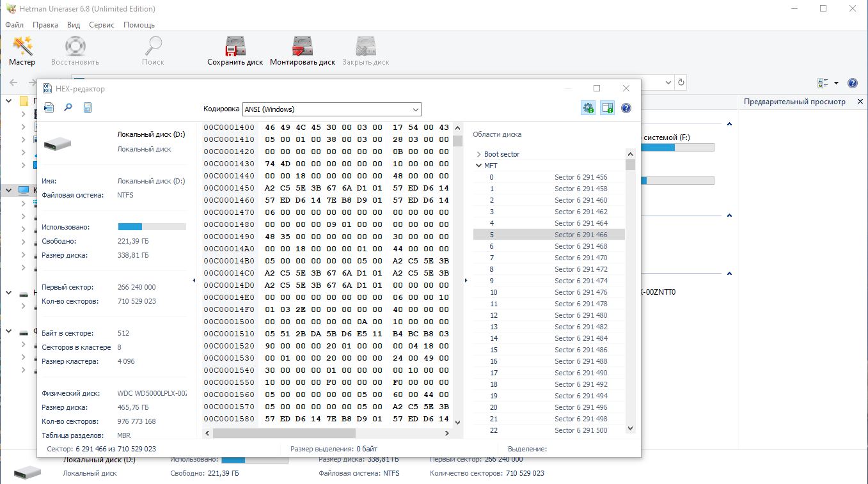Image resolution: width=868 pixels, height=484 pixels.
Task: Click the refresh icon beside address bar
Action: pyautogui.click(x=681, y=82)
